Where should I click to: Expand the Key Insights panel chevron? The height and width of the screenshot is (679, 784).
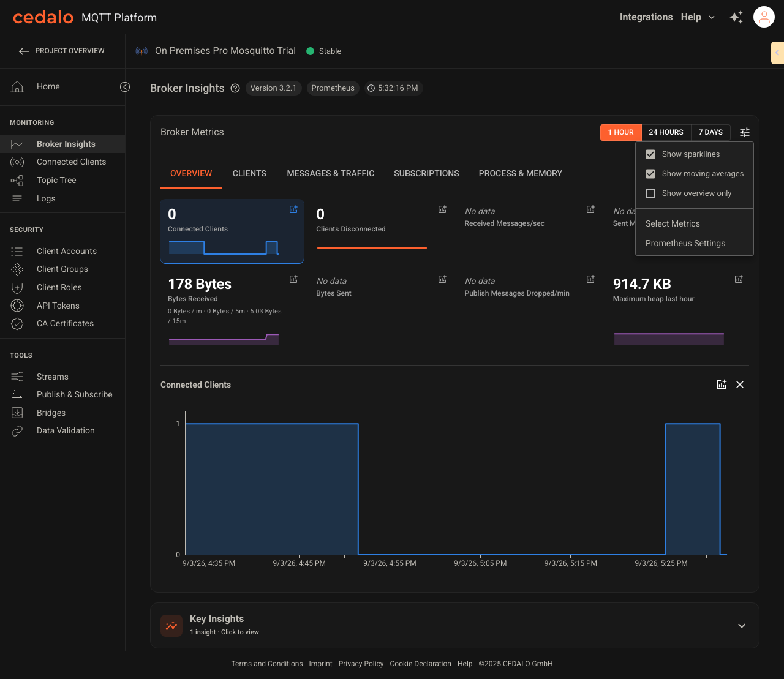[x=742, y=626]
